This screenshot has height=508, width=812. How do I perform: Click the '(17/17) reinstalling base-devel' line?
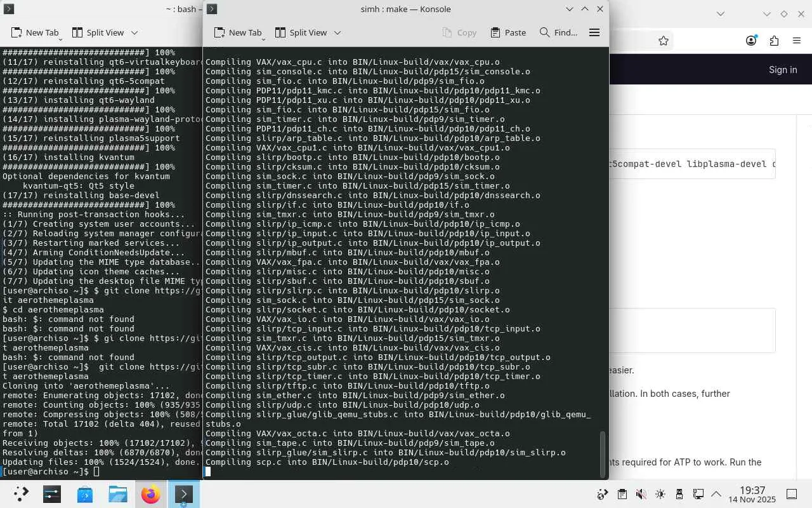click(81, 195)
